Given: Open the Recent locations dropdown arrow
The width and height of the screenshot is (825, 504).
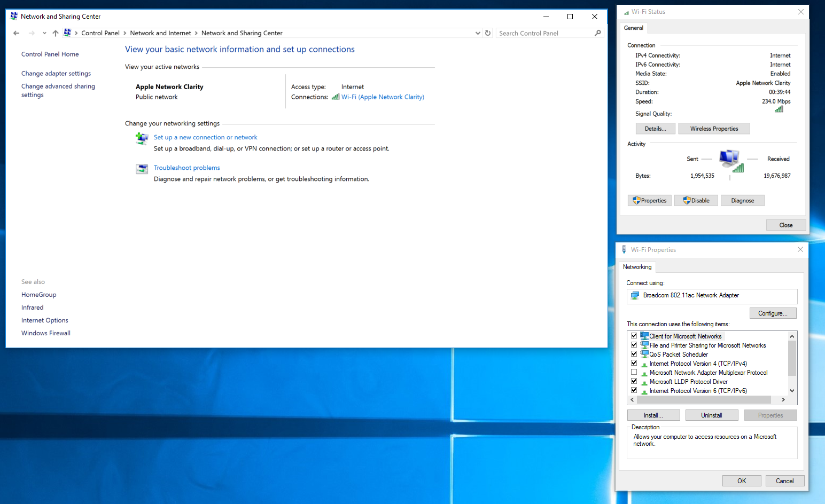Looking at the screenshot, I should (x=44, y=33).
